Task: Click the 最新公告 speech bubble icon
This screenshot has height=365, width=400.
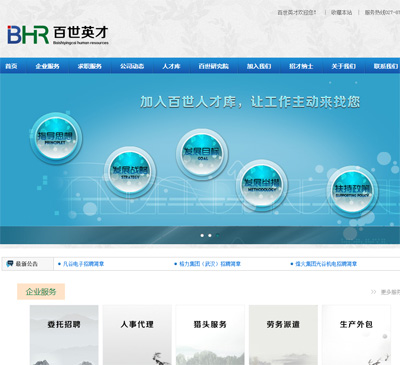Action: (x=10, y=264)
